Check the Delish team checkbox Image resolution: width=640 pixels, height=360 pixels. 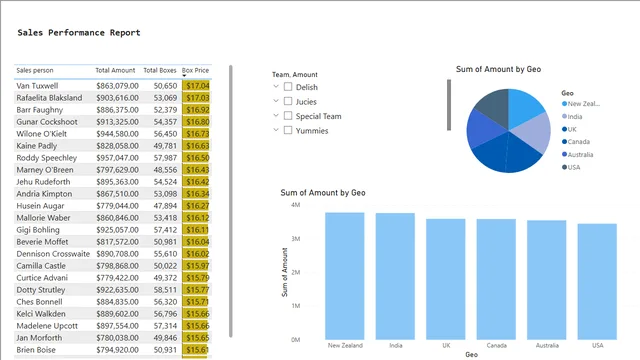coord(288,87)
